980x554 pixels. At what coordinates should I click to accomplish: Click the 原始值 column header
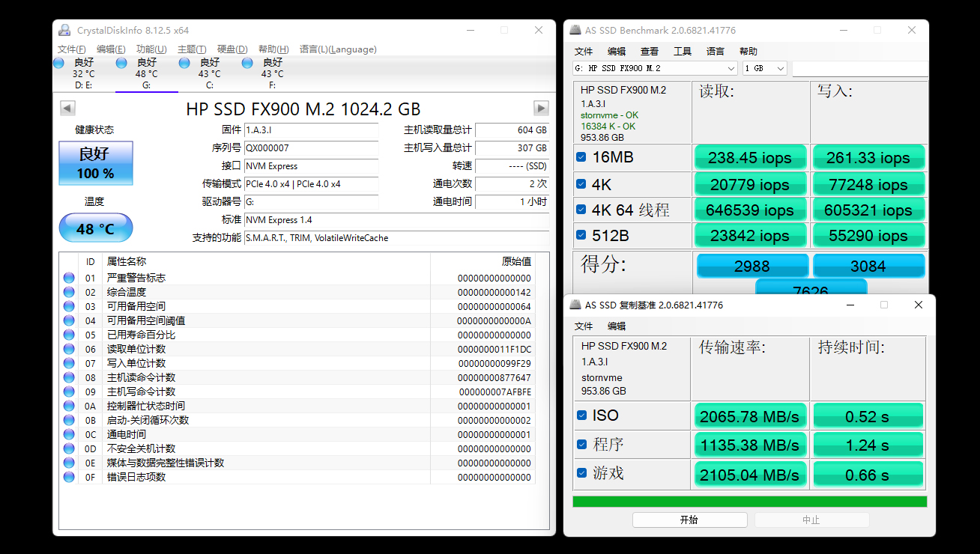[516, 261]
